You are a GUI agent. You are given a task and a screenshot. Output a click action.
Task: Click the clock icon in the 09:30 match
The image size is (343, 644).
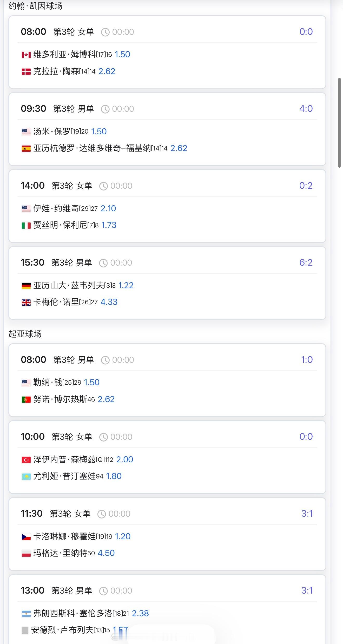point(105,109)
